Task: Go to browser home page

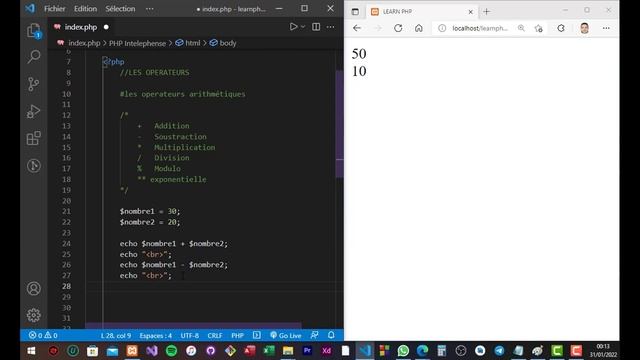Action: (x=418, y=28)
